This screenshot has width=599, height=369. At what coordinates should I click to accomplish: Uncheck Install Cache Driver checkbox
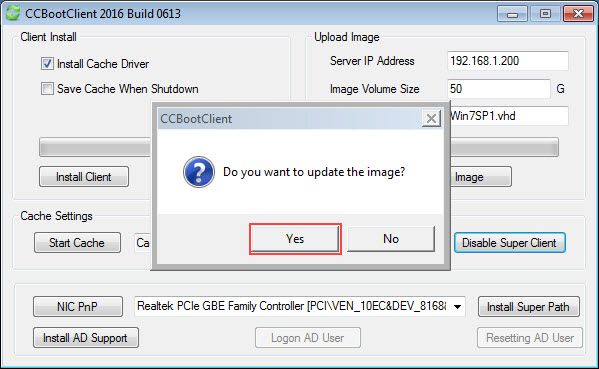[47, 63]
